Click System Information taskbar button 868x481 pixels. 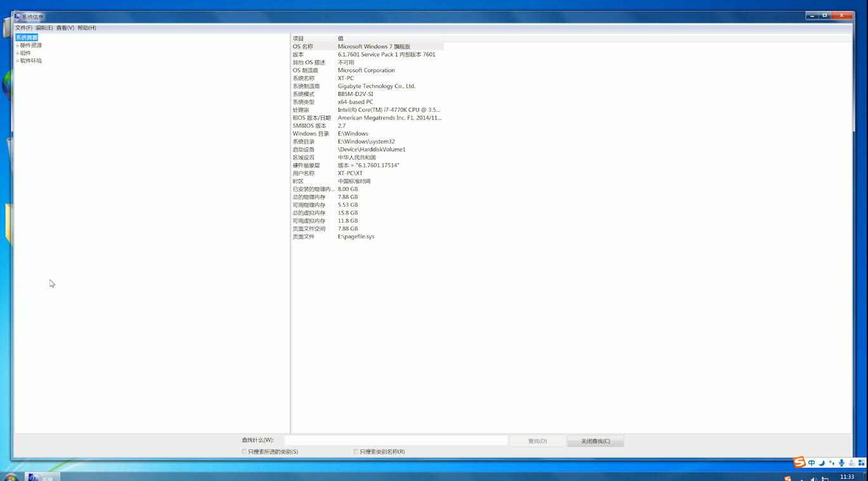pos(42,477)
